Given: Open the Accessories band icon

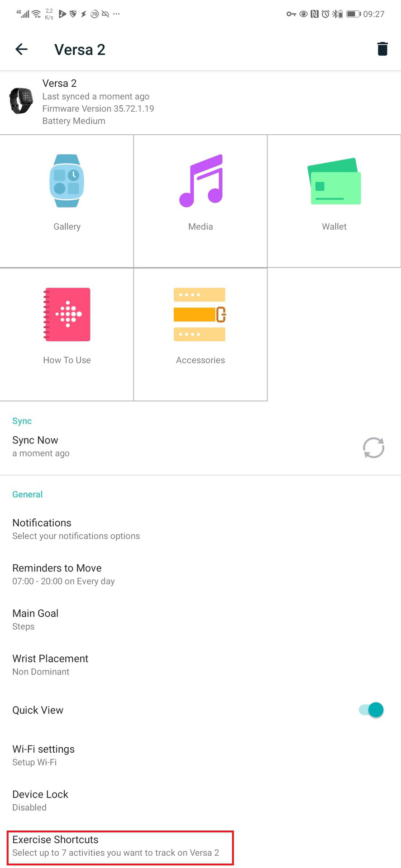Looking at the screenshot, I should tap(200, 314).
